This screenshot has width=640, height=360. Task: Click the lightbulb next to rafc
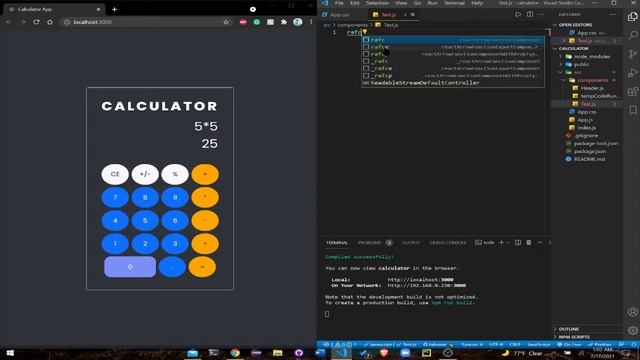364,32
